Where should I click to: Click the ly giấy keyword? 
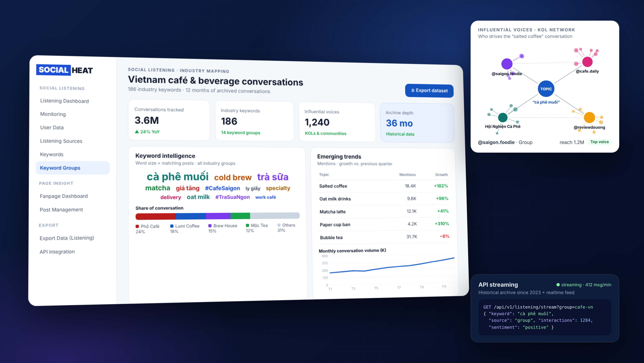[253, 188]
